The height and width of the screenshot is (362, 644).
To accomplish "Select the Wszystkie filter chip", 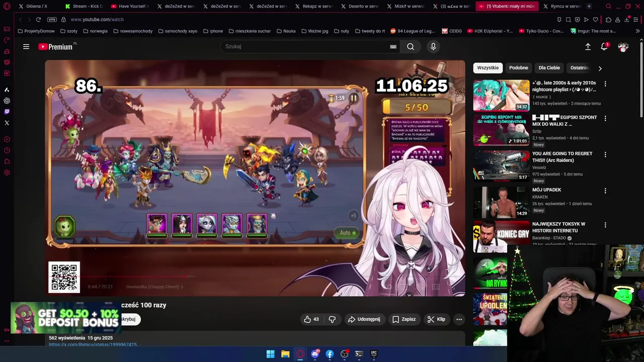I will [488, 68].
